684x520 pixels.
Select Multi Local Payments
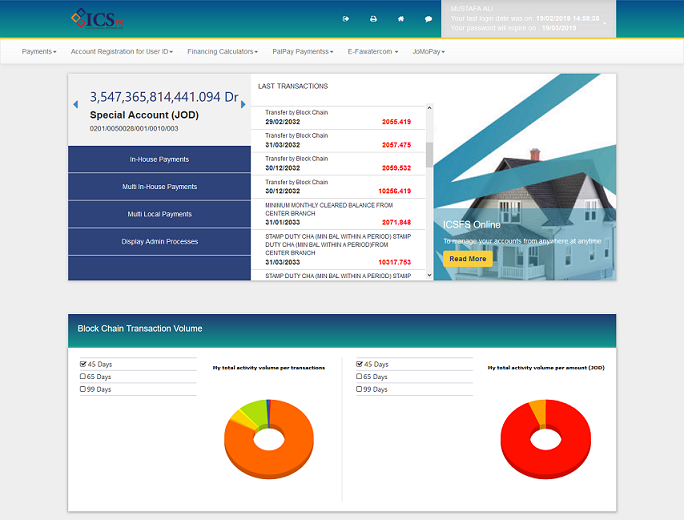coord(159,214)
